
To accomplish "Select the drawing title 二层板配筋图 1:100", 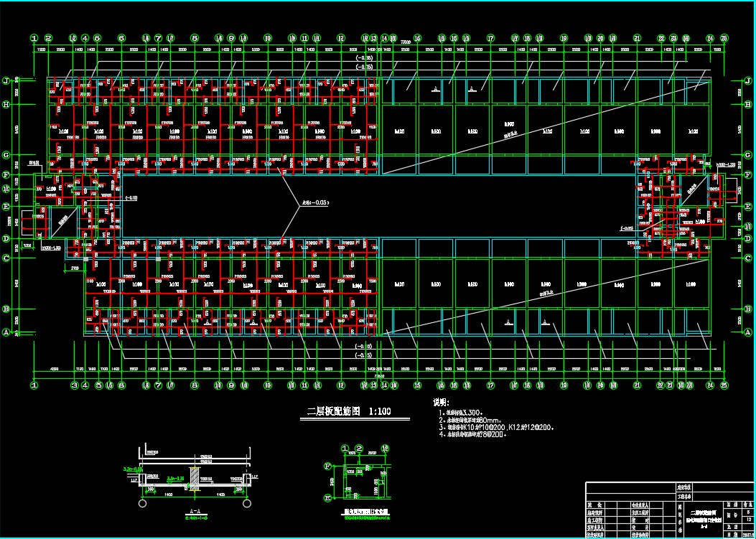I will (x=349, y=411).
